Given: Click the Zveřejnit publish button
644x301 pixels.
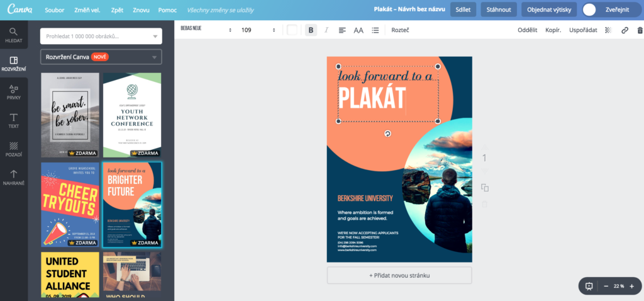Looking at the screenshot, I should [x=612, y=9].
